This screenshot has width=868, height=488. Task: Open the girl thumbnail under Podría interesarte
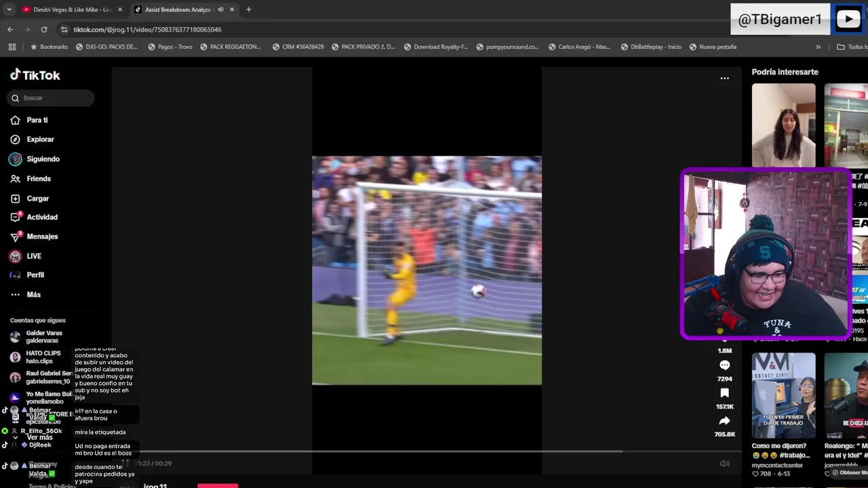pyautogui.click(x=783, y=125)
